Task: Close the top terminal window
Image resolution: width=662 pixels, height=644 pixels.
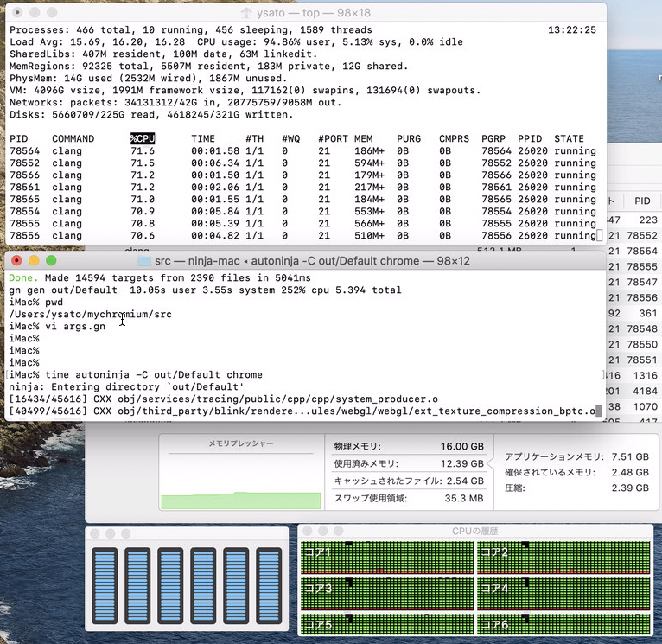Action: (16, 12)
